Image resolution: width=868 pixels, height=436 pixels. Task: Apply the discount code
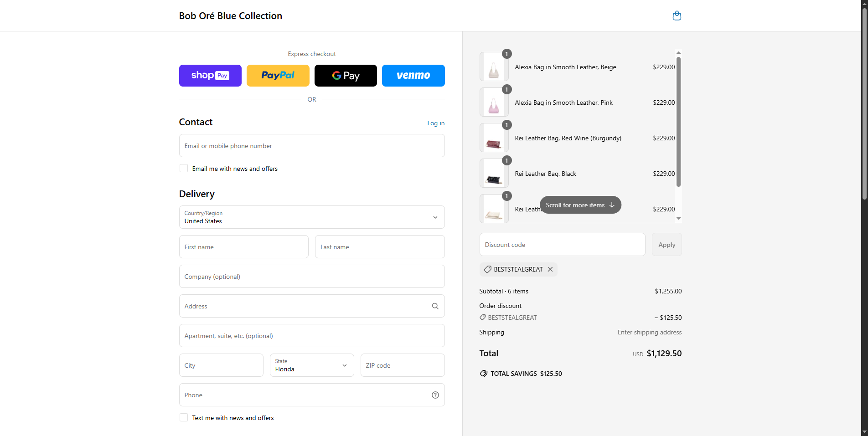666,245
